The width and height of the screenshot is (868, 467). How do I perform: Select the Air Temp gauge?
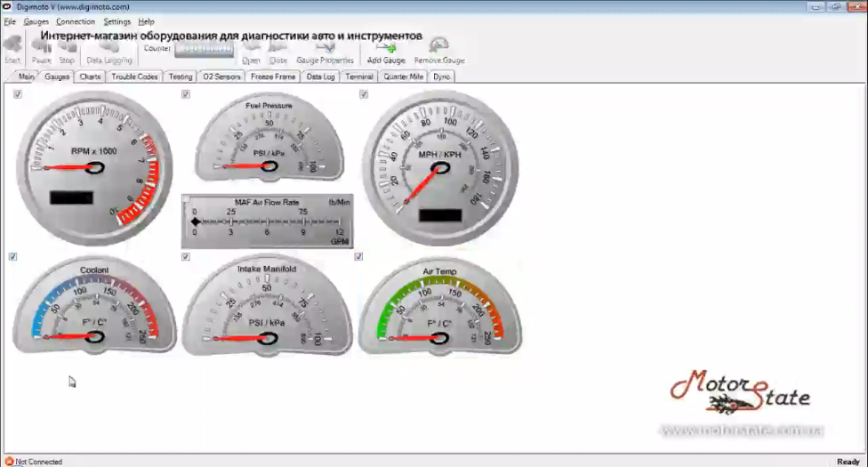click(x=440, y=306)
